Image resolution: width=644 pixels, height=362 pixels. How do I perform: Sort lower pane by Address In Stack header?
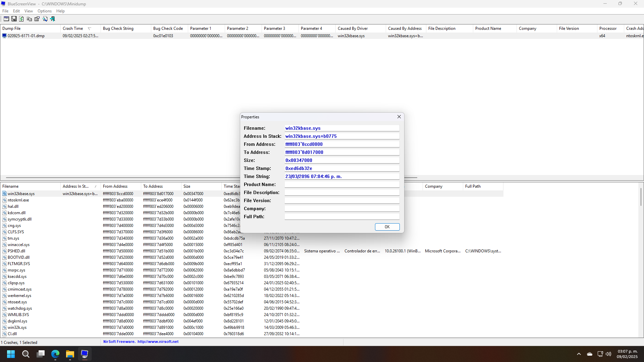pyautogui.click(x=80, y=186)
